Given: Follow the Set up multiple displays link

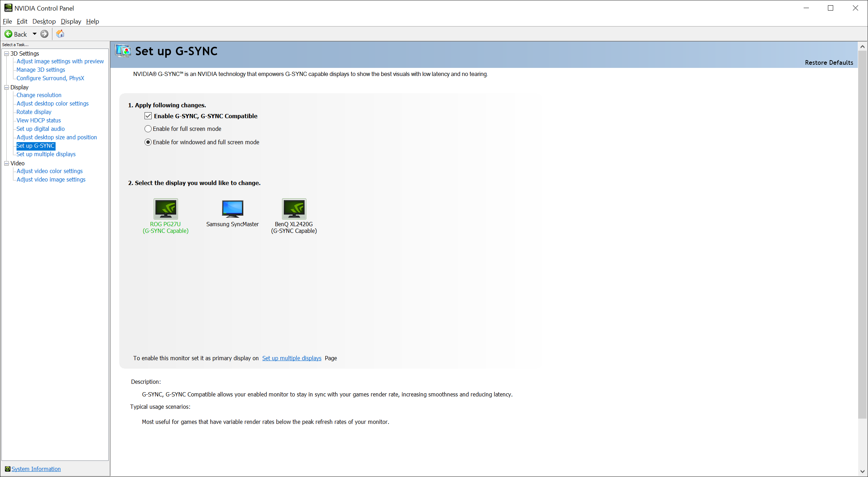Looking at the screenshot, I should (x=292, y=358).
